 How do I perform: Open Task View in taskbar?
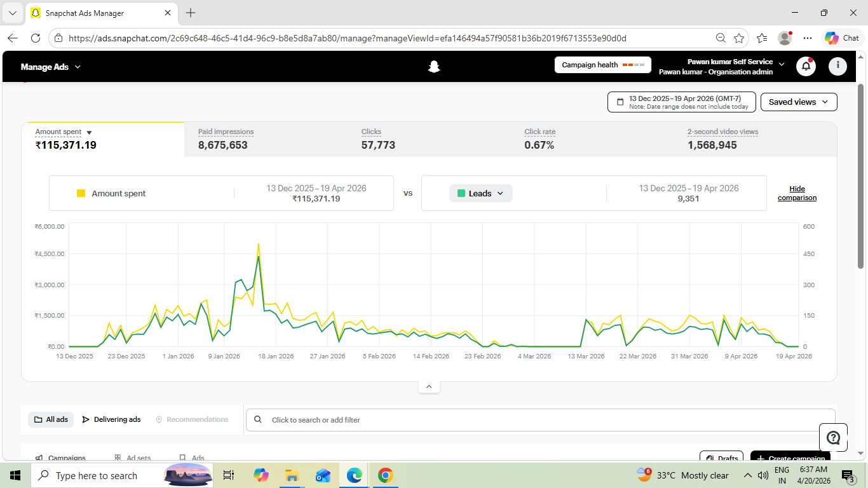point(229,475)
